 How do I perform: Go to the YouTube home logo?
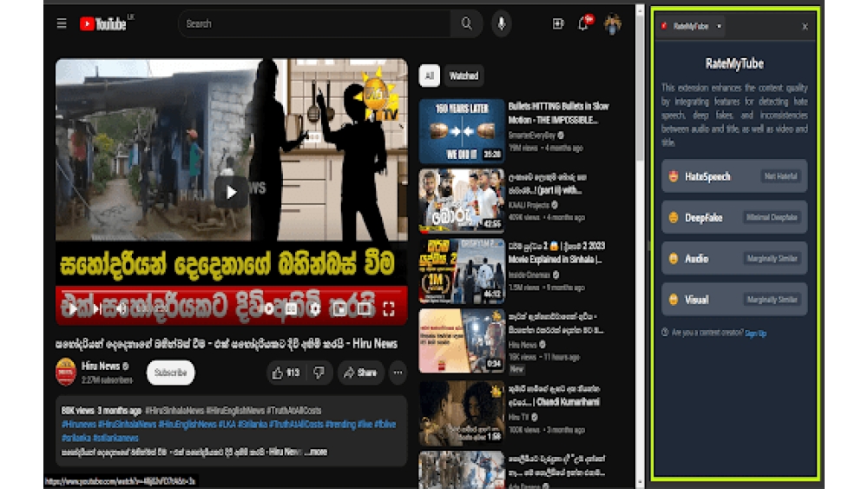103,23
